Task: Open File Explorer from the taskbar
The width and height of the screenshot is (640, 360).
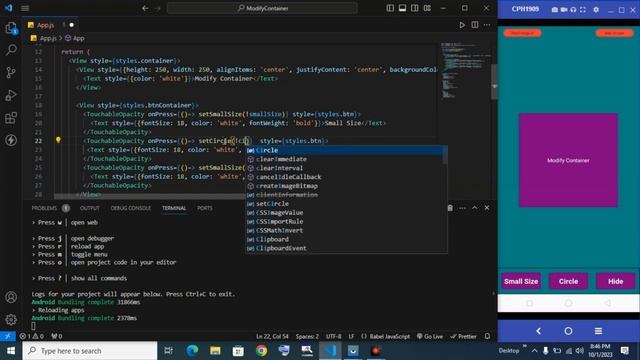Action: click(x=216, y=351)
